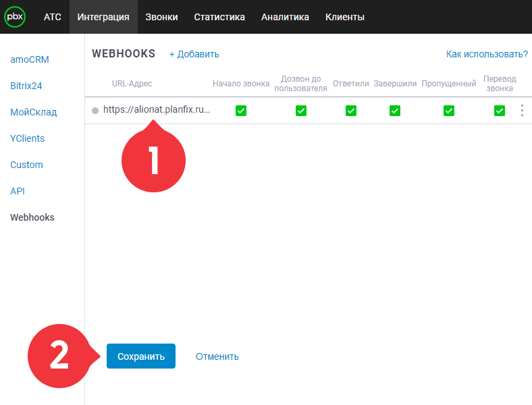This screenshot has height=405, width=532.
Task: Click the https://alionat.planfix.ru URL field
Action: coord(157,109)
